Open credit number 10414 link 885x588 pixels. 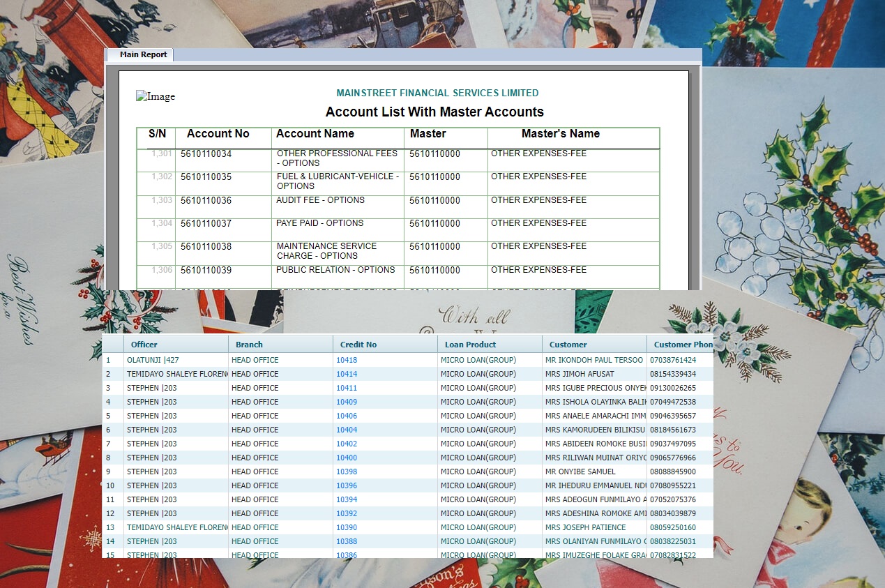tap(347, 374)
